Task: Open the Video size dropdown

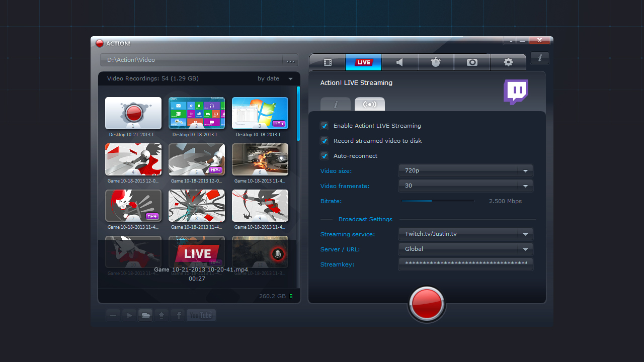Action: pos(525,170)
